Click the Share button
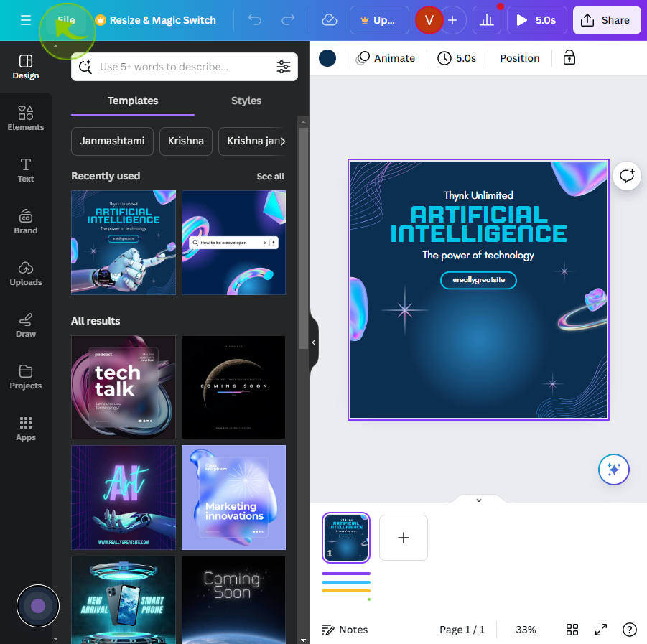Viewport: 647px width, 644px height. (x=607, y=20)
